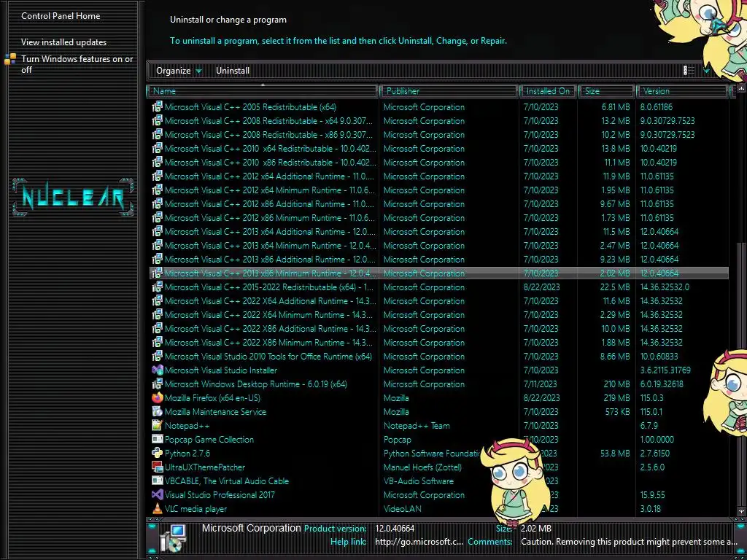Click the Manuel Hoefs (Zottel) publisher cell
The height and width of the screenshot is (560, 747).
pyautogui.click(x=422, y=467)
